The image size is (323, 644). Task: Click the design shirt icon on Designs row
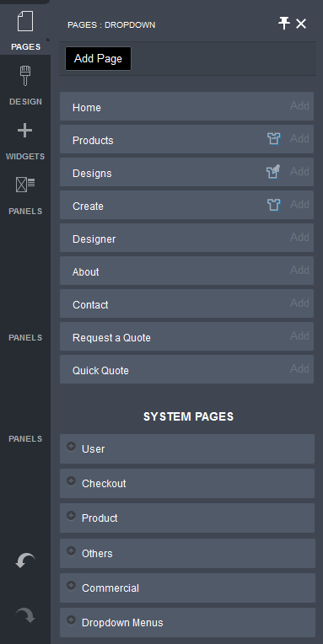(x=273, y=172)
